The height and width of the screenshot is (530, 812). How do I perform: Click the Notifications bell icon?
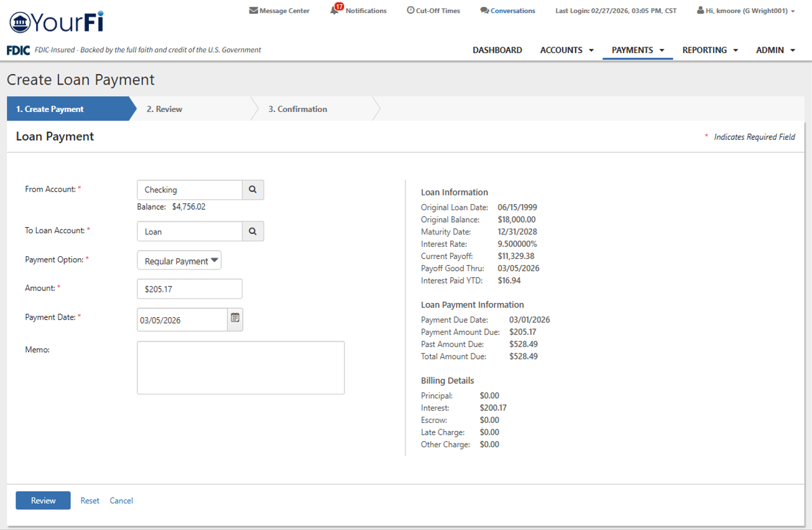335,11
